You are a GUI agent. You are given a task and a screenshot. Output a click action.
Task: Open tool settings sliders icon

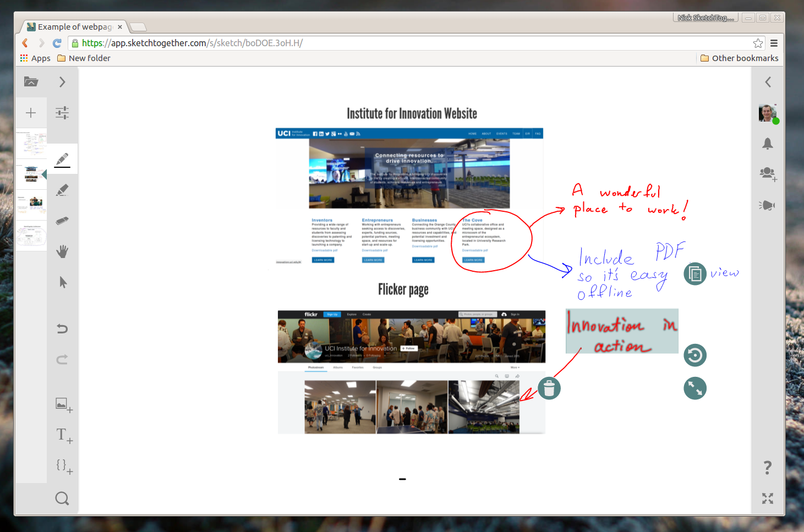pyautogui.click(x=62, y=113)
